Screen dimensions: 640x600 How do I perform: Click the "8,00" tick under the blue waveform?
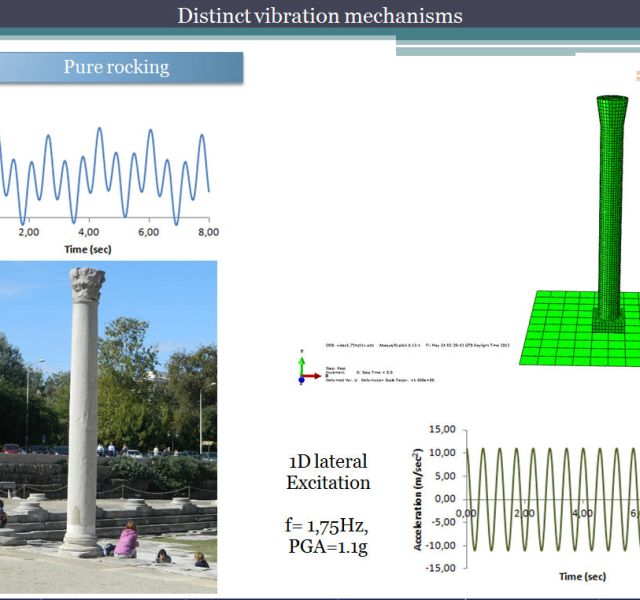point(209,232)
